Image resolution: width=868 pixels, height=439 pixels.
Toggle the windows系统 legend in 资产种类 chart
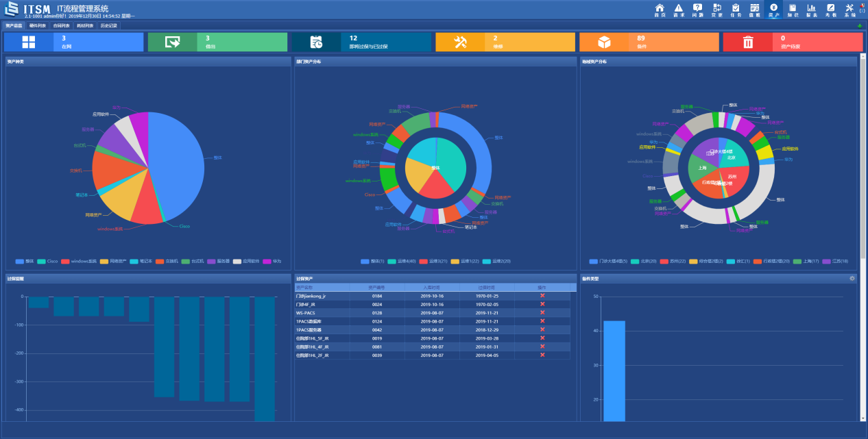coord(79,261)
